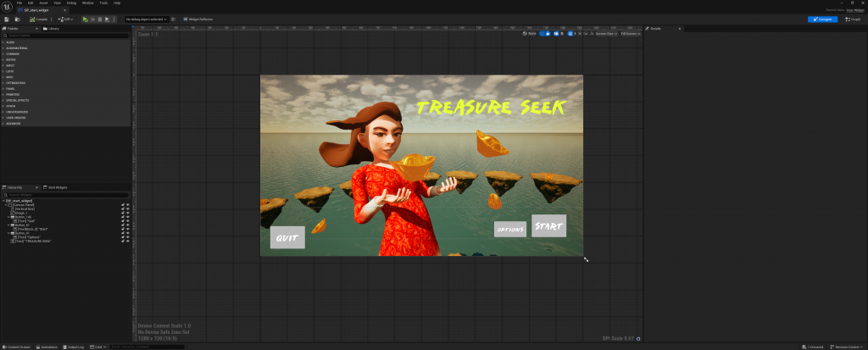The width and height of the screenshot is (868, 350).
Task: Open the debug object selection dropdown
Action: [x=146, y=19]
